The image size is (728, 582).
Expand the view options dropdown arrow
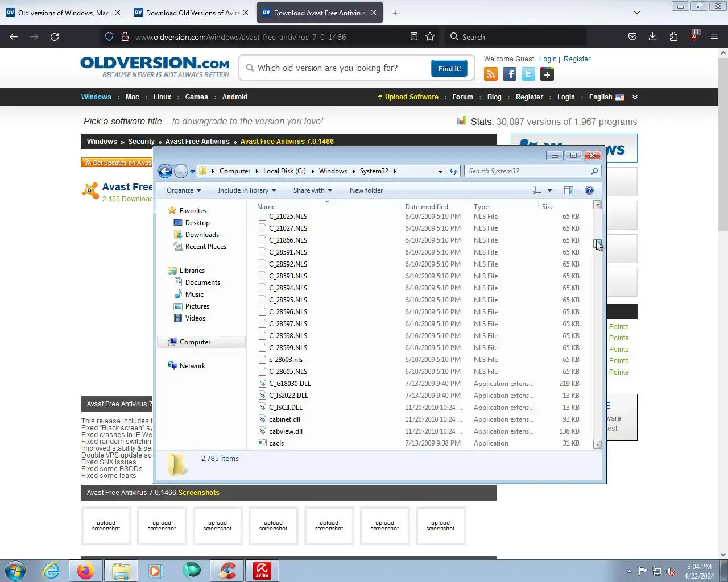tap(549, 190)
